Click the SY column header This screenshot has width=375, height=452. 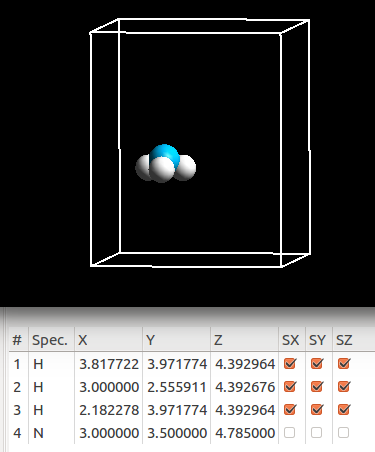point(317,340)
